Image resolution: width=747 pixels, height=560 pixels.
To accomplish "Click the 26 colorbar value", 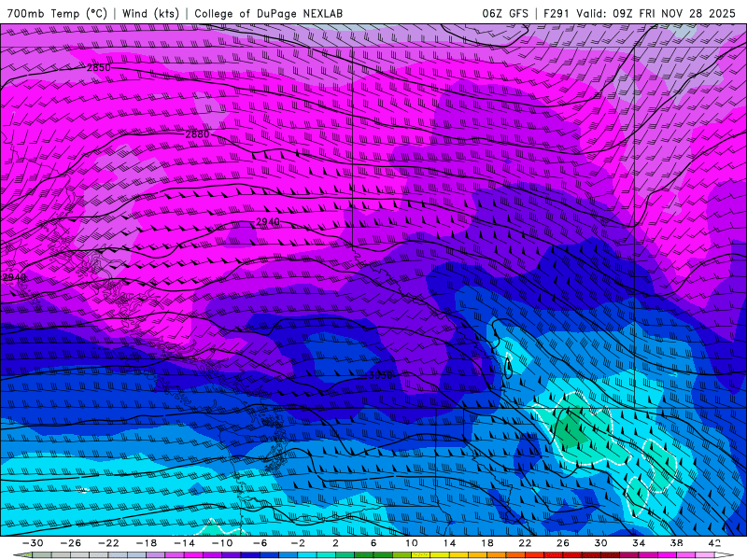I will coord(563,543).
